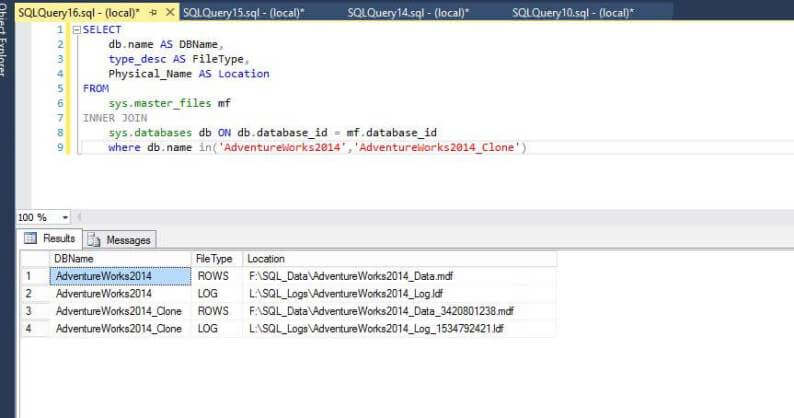Switch to the SQLQuery14.sql tab
The image size is (794, 418).
point(408,12)
